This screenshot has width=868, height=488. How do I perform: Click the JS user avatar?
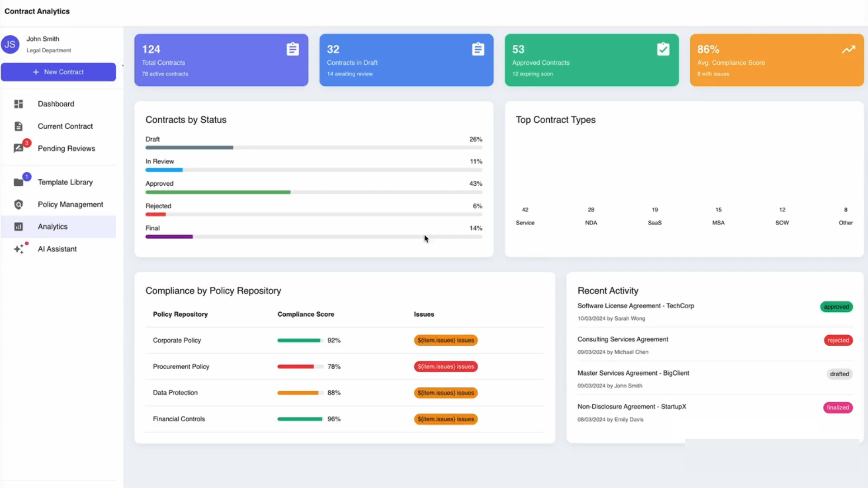click(x=10, y=44)
